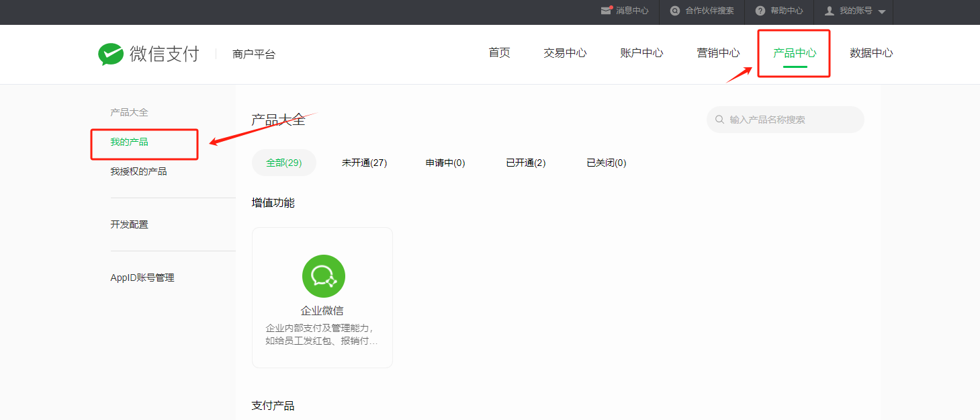This screenshot has width=980, height=420.
Task: Open 交易中心 navigation item
Action: click(x=565, y=53)
